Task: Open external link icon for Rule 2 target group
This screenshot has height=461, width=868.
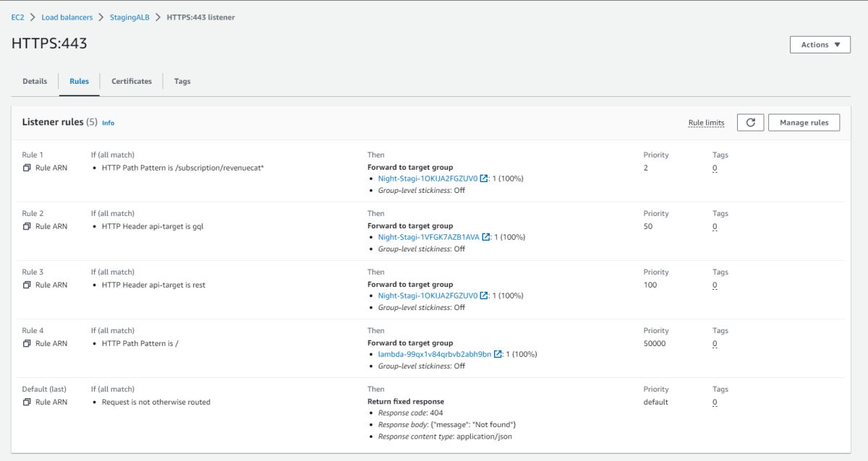Action: click(x=486, y=237)
